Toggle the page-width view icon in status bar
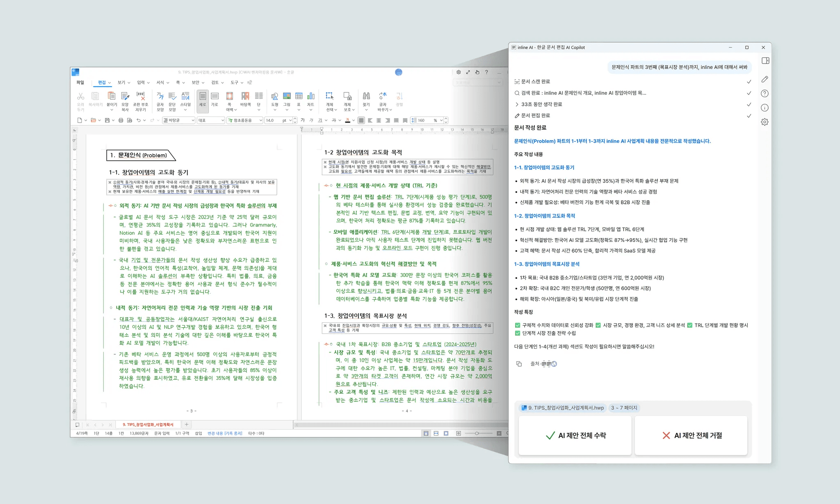 point(436,433)
